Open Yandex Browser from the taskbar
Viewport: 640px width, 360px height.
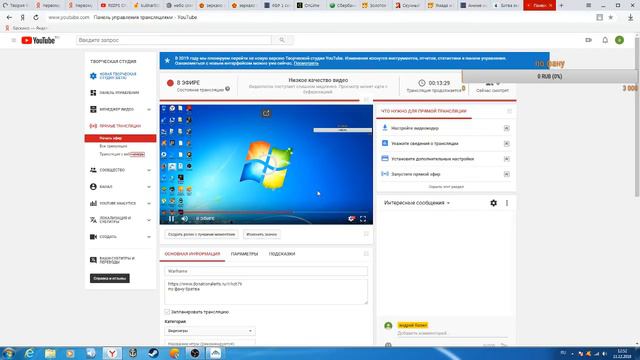[112, 353]
